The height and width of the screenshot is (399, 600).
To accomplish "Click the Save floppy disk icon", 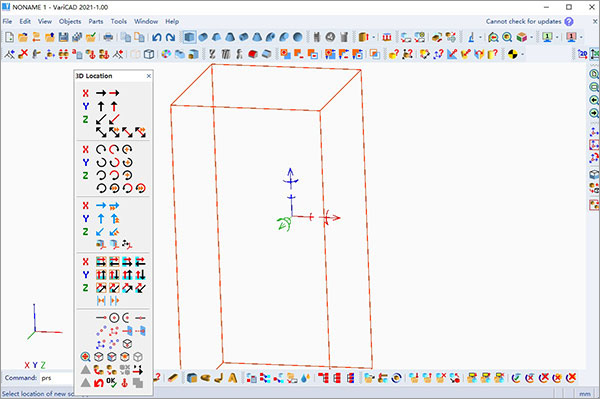I will [64, 37].
